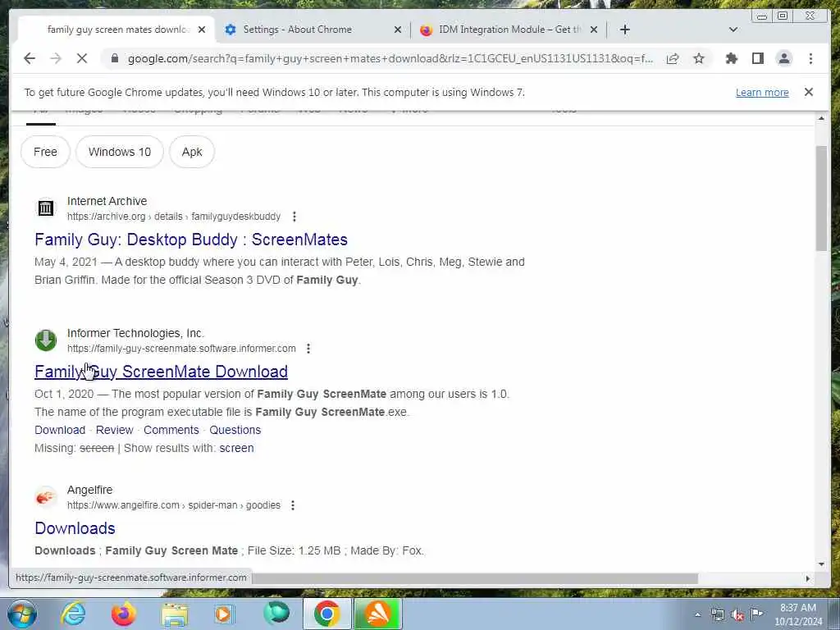Open more options for Angelfire result
Image resolution: width=840 pixels, height=630 pixels.
293,505
